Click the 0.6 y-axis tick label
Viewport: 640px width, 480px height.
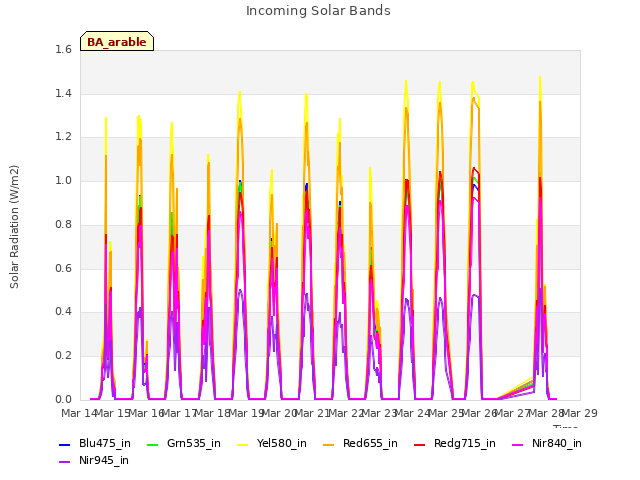click(63, 268)
